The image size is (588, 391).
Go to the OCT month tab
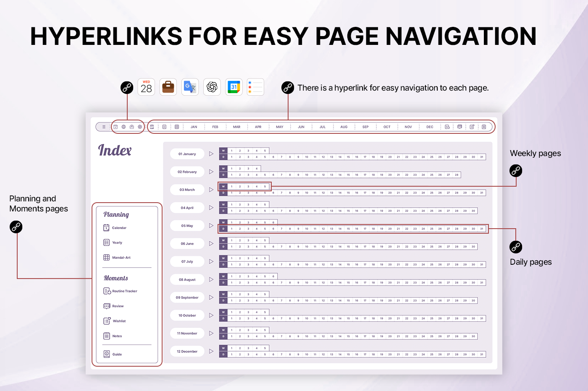(x=387, y=127)
